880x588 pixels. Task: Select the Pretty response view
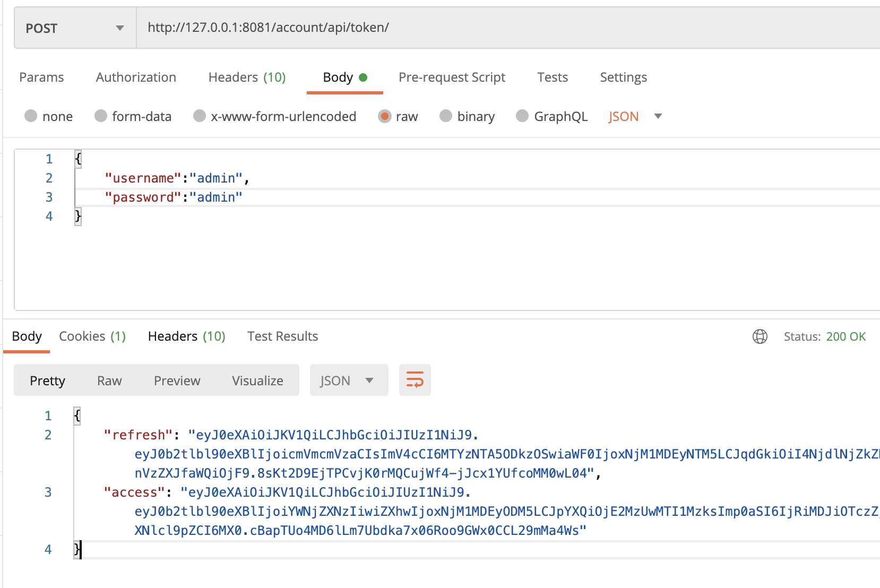point(47,381)
